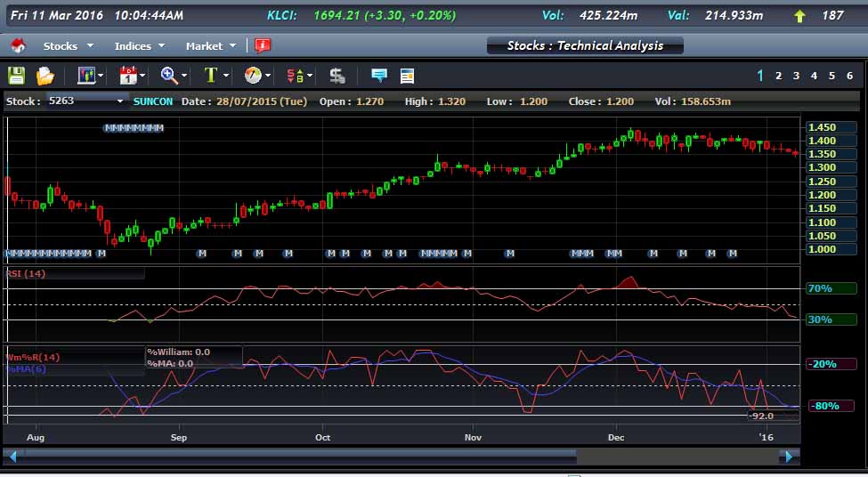Click the dollar sign icon
Image resolution: width=868 pixels, height=477 pixels.
coord(337,76)
